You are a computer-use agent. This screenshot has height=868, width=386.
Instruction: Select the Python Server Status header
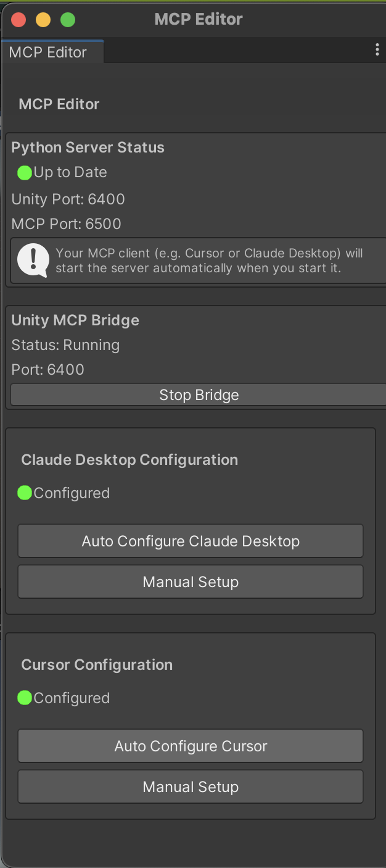tap(88, 148)
